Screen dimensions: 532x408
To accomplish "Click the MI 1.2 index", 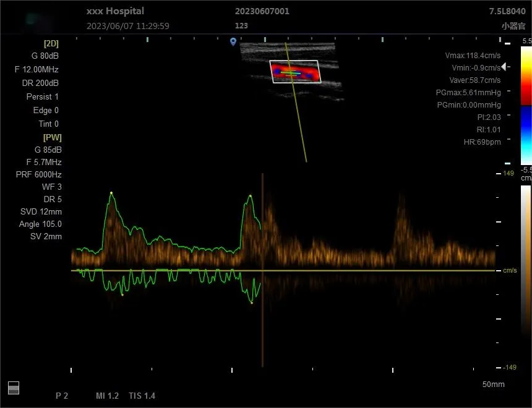I will tap(107, 396).
